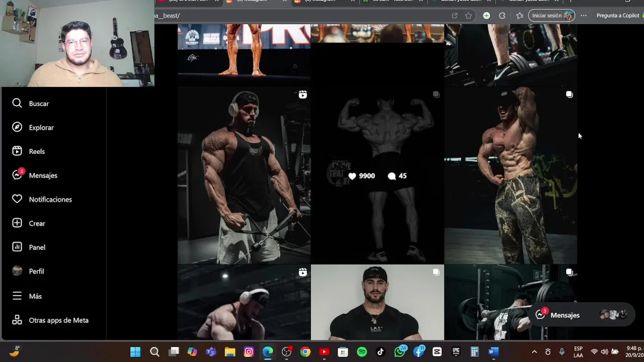Open Microsoft Teams from the taskbar
The height and width of the screenshot is (362, 644).
click(x=211, y=352)
